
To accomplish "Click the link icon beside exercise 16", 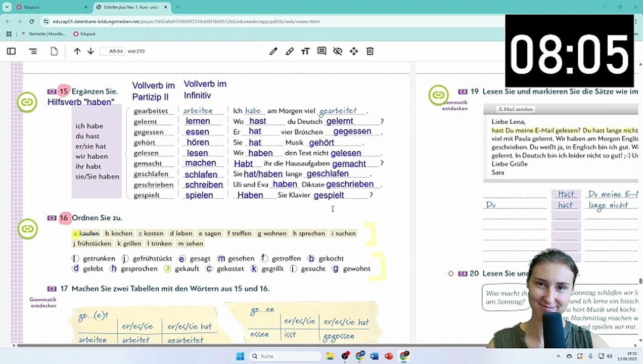I will 27,229.
